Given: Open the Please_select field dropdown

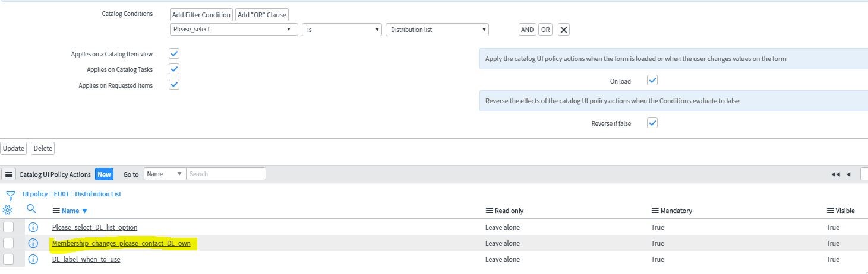Looking at the screenshot, I should (x=233, y=30).
